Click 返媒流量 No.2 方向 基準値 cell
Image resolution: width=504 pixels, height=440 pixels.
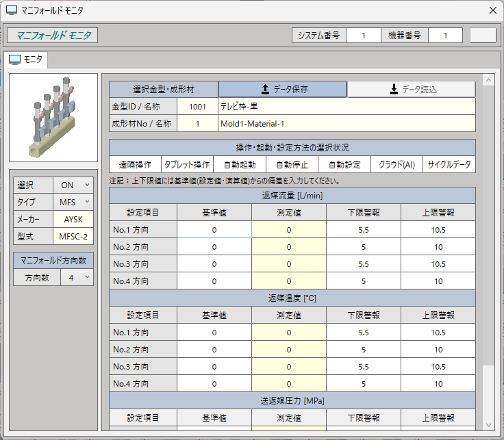click(x=214, y=247)
